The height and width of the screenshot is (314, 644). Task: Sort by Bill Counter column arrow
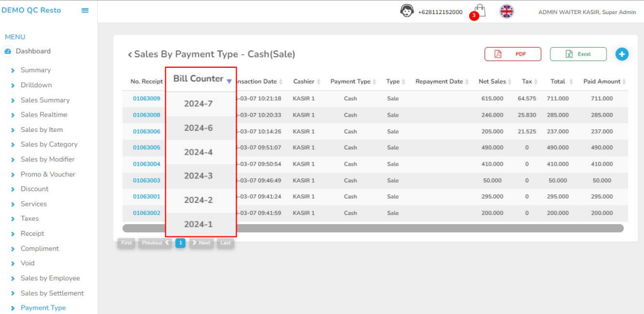tap(229, 81)
